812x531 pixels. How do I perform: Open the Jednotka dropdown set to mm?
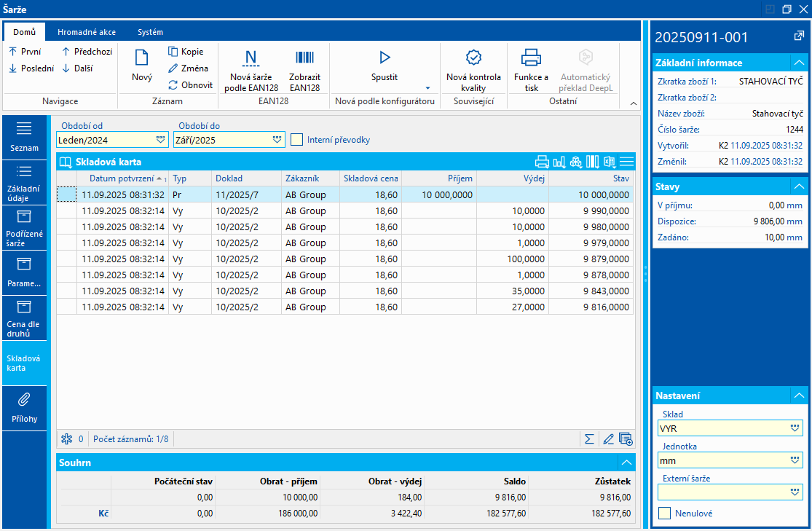point(795,460)
